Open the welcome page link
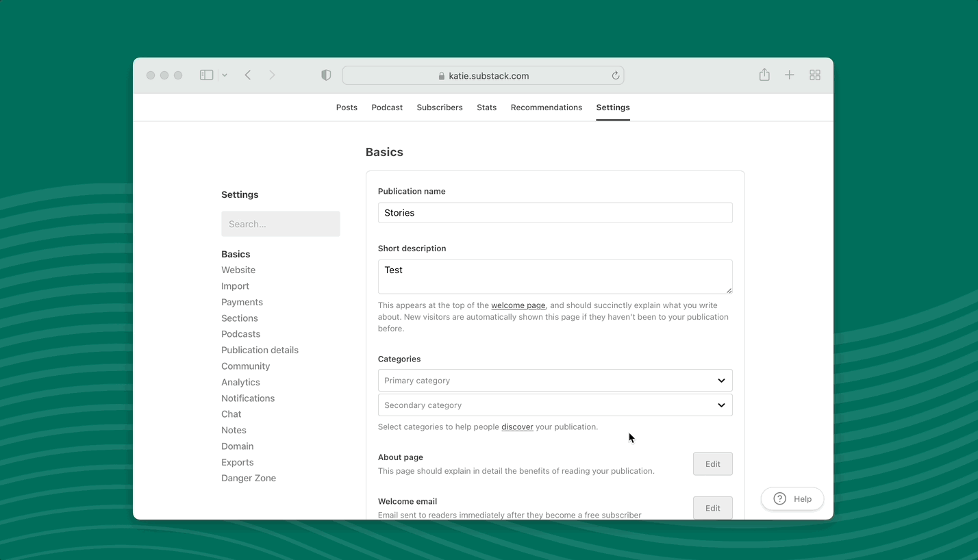The width and height of the screenshot is (978, 560). tap(518, 305)
